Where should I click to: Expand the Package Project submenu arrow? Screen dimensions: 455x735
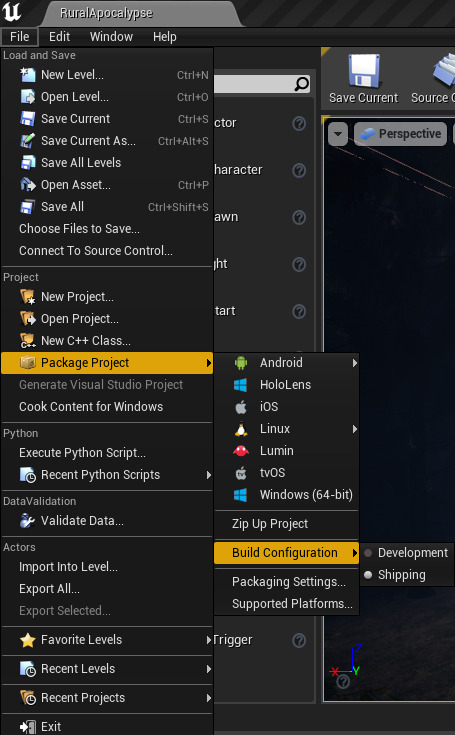209,363
